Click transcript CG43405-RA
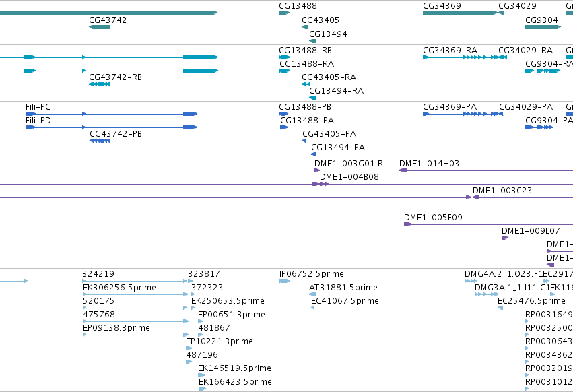Screen dimensions: 573x392 click(306, 84)
